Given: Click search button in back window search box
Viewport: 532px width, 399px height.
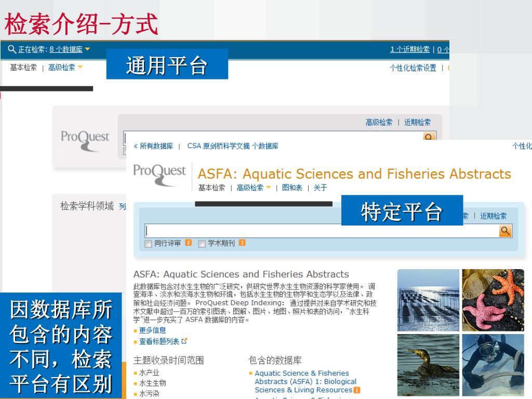Looking at the screenshot, I should pyautogui.click(x=429, y=137).
